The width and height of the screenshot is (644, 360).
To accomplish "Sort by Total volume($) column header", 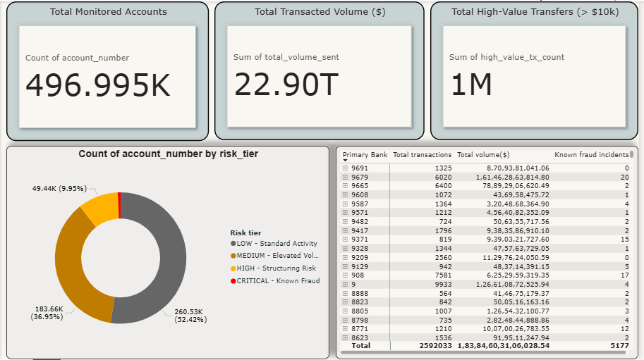I will click(x=483, y=154).
